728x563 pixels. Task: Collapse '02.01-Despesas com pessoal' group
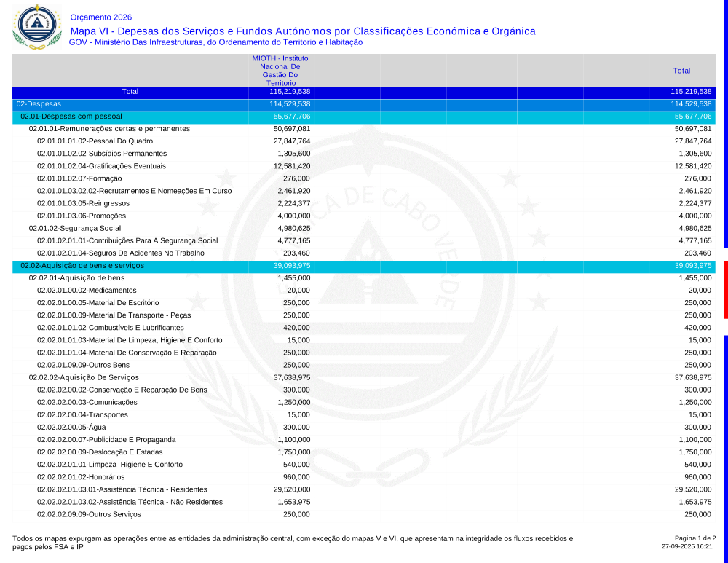point(71,117)
